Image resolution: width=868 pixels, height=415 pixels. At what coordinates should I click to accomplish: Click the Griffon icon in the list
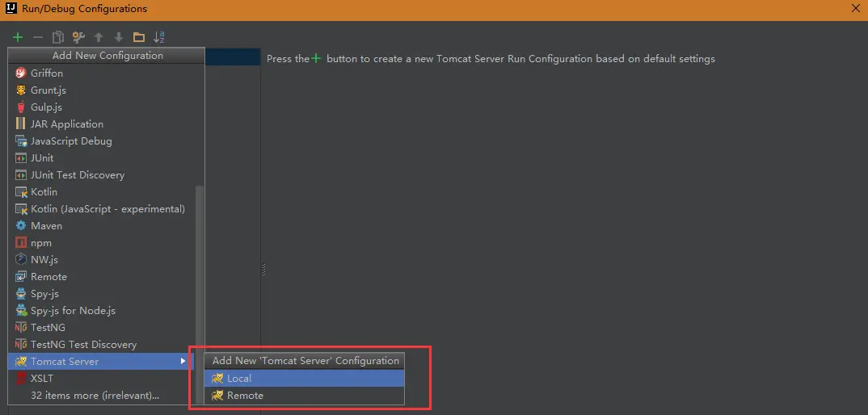point(21,73)
